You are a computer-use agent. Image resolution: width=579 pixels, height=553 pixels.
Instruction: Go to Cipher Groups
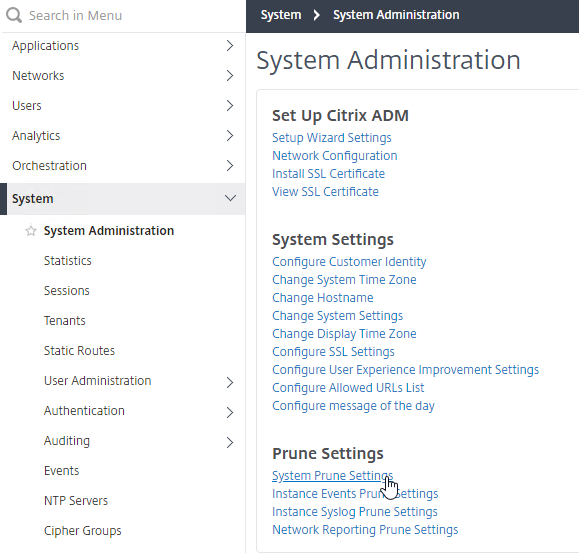(x=82, y=531)
